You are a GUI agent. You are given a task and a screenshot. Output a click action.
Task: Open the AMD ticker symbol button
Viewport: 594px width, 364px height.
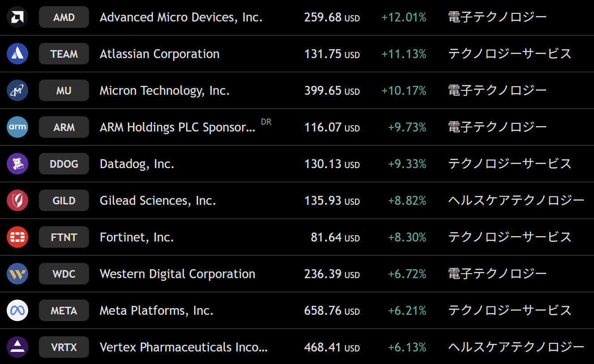[64, 17]
